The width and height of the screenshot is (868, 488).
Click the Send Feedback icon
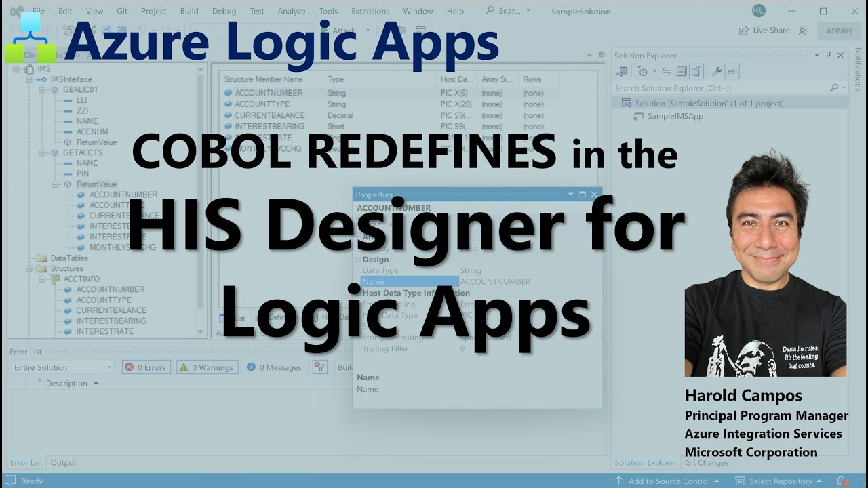click(804, 30)
